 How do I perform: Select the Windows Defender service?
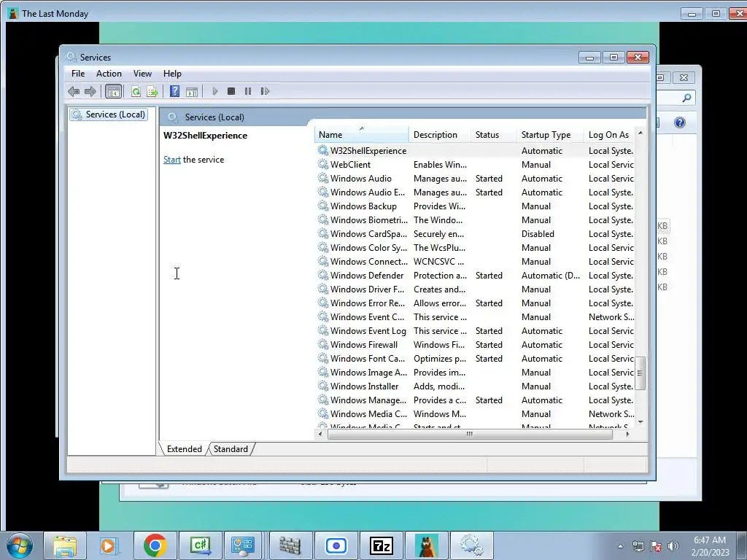[x=475, y=275]
